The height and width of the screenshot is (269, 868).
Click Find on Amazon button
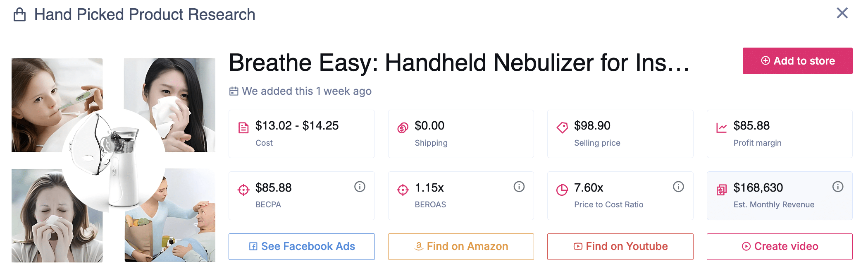pos(461,247)
